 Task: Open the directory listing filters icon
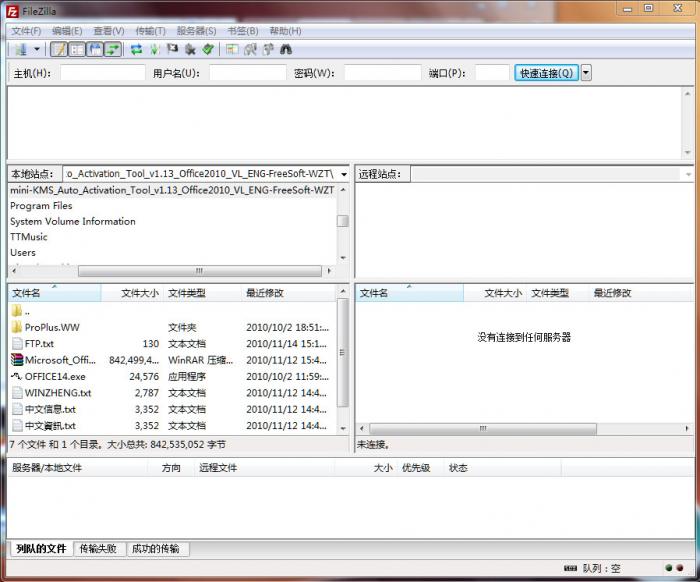click(233, 49)
